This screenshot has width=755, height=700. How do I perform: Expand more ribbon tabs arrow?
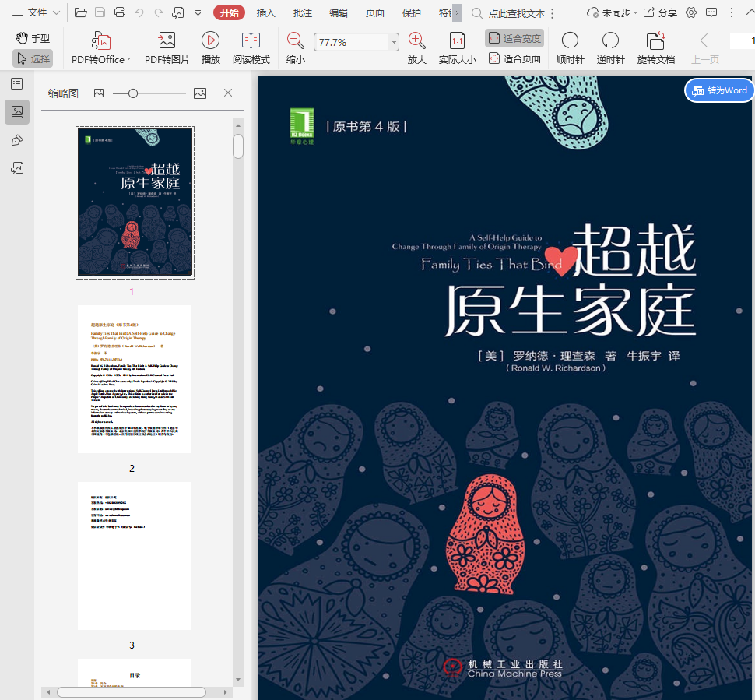click(x=458, y=13)
